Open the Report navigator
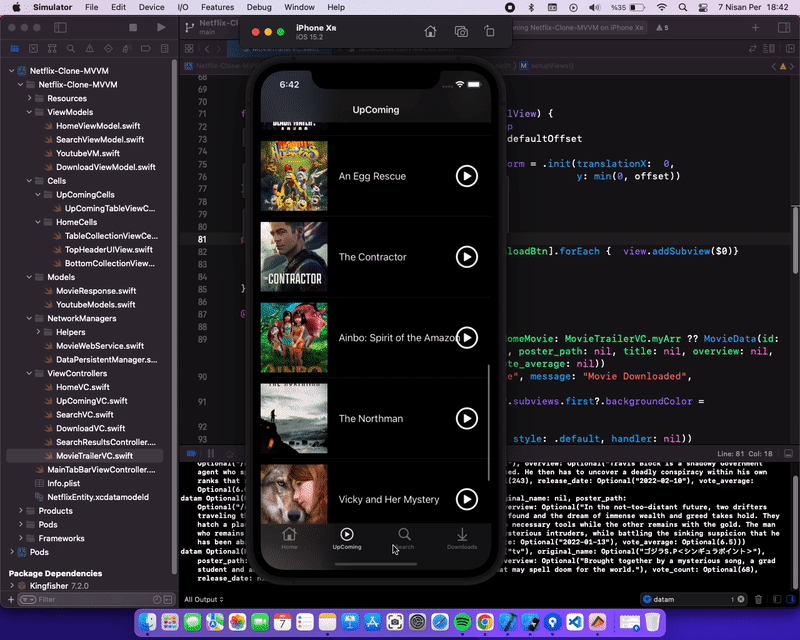 pos(164,48)
